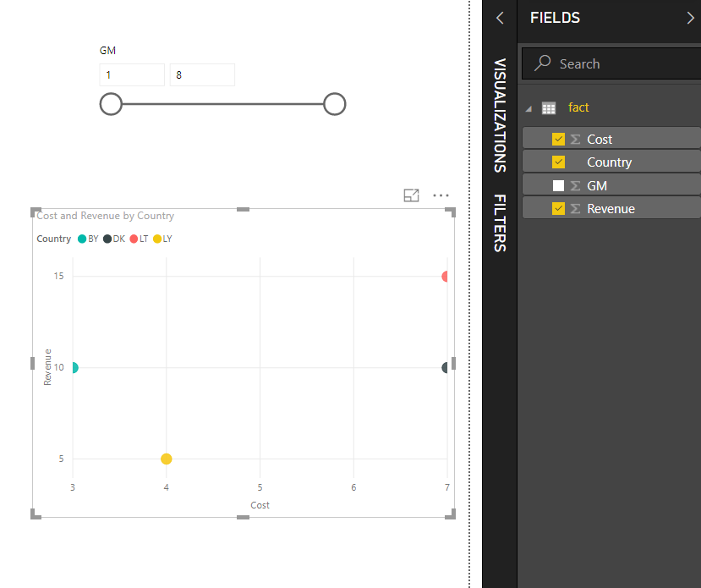Click the sigma icon next to Cost
Viewport: 701px width, 588px height.
pos(575,140)
